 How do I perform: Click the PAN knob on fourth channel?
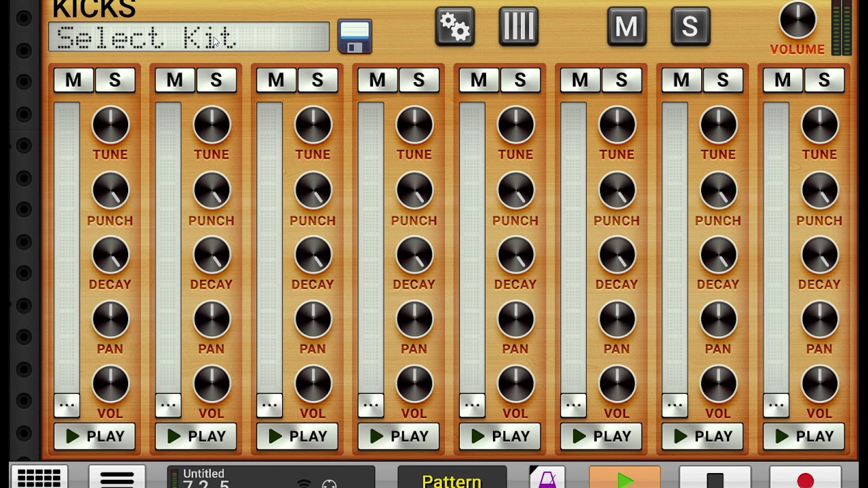pos(414,319)
